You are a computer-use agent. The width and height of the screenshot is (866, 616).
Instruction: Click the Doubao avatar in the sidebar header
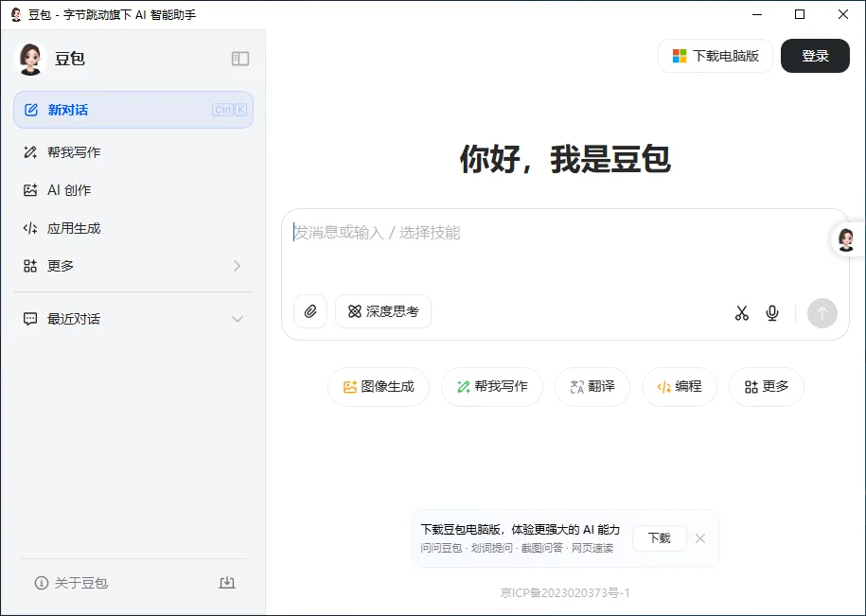30,59
